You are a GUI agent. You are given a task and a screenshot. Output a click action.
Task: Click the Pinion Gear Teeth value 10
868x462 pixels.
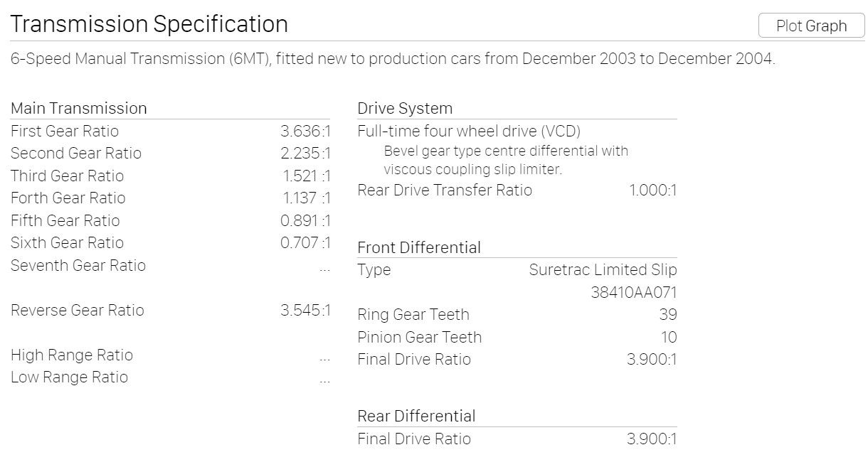pyautogui.click(x=669, y=337)
